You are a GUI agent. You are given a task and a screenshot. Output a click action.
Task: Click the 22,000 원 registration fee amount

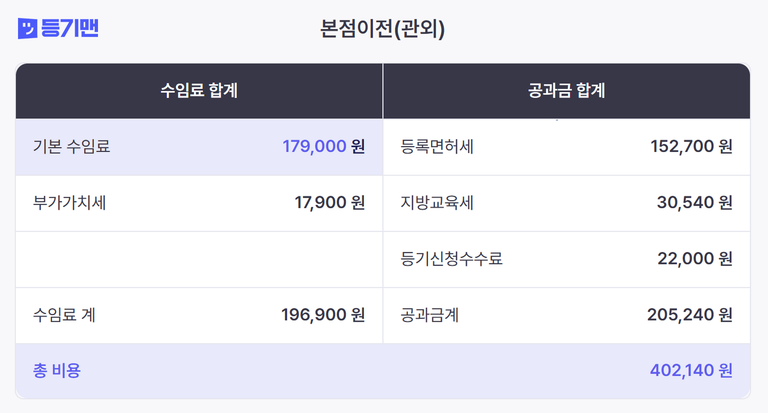[x=694, y=259]
